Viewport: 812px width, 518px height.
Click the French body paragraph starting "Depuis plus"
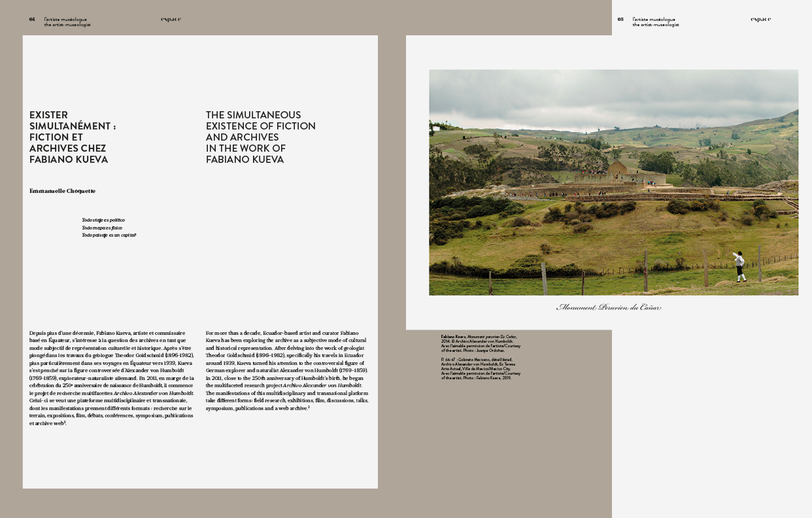(112, 378)
